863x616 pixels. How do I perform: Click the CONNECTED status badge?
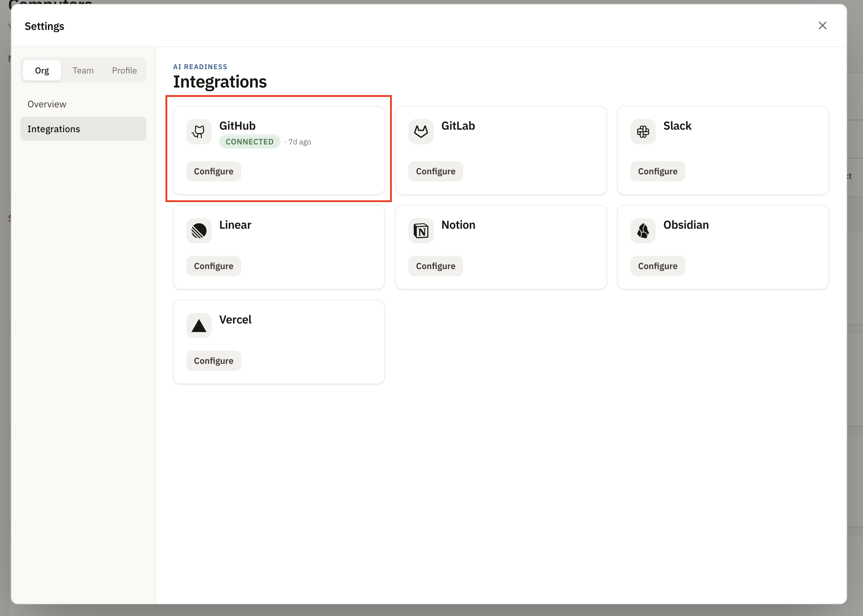click(250, 142)
